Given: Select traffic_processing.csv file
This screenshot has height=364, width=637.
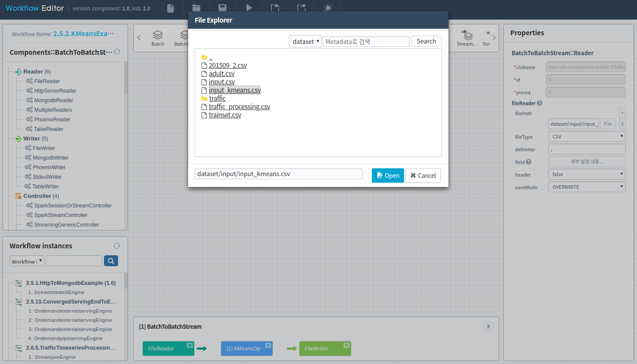Looking at the screenshot, I should (239, 107).
